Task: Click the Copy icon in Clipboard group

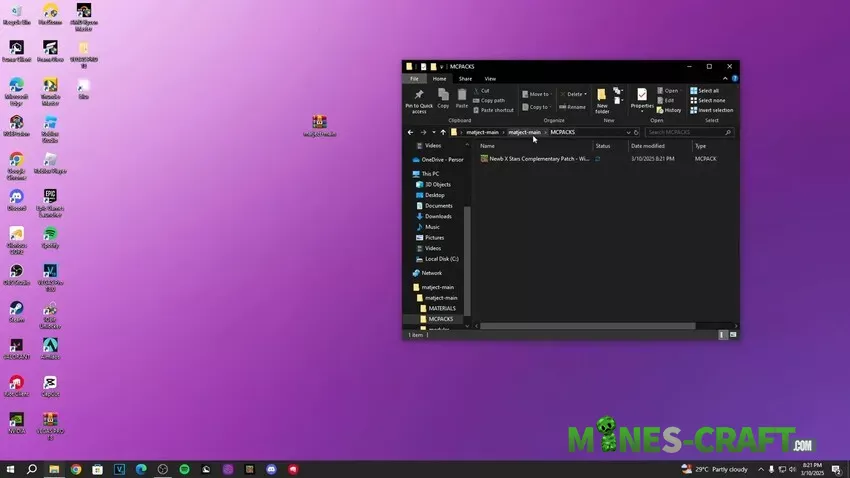Action: pyautogui.click(x=443, y=96)
